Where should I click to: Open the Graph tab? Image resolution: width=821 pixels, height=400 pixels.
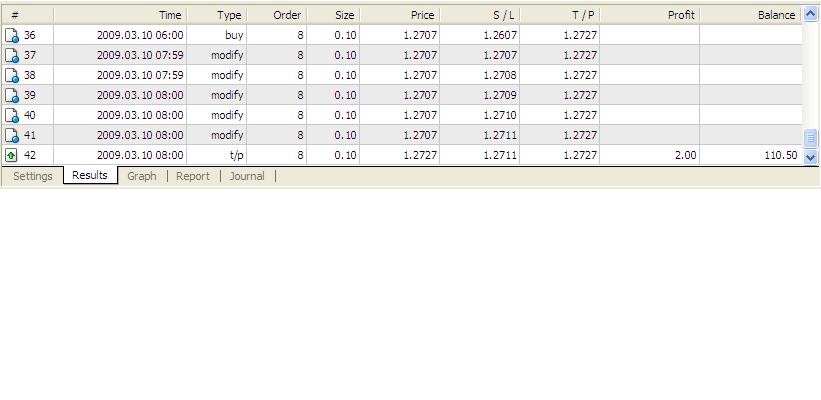(142, 176)
